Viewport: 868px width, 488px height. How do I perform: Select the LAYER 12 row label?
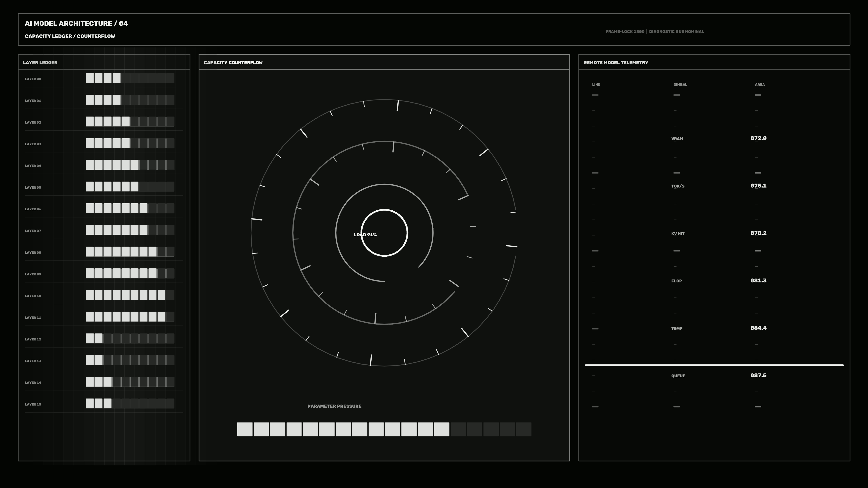pyautogui.click(x=33, y=339)
